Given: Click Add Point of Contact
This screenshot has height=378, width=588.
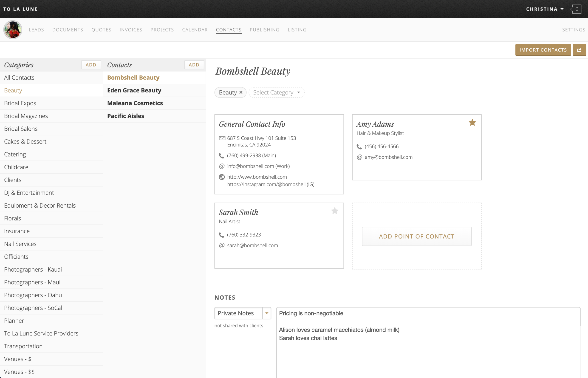Looking at the screenshot, I should pyautogui.click(x=417, y=236).
